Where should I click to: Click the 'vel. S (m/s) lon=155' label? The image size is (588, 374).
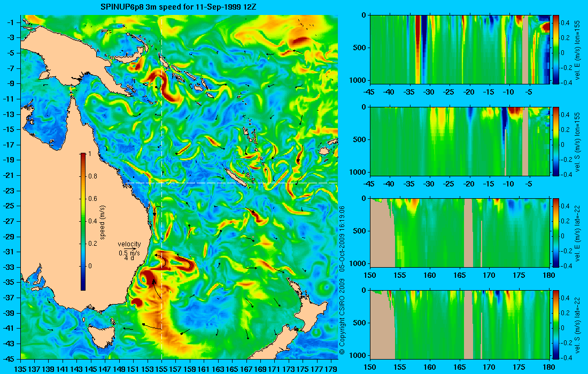click(577, 143)
